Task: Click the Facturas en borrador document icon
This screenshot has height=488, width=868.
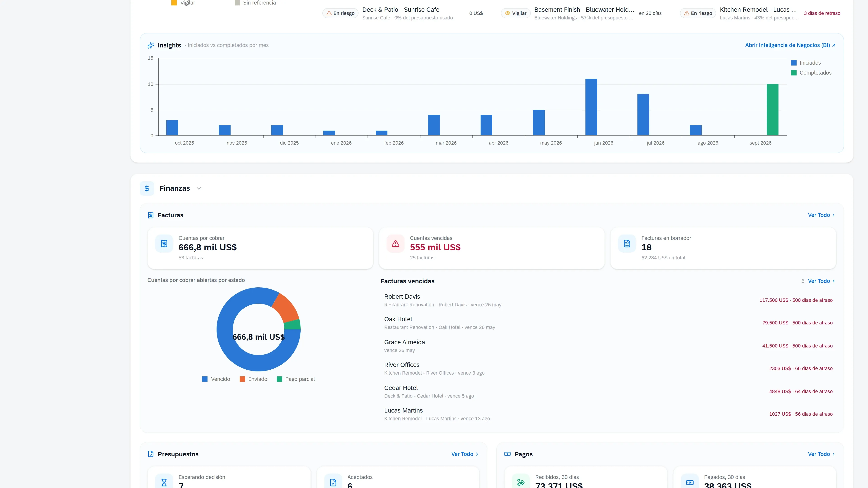Action: tap(627, 244)
